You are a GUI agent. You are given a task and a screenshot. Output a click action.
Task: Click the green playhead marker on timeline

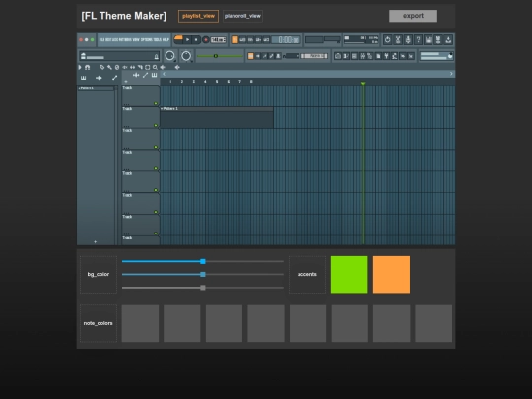[x=363, y=83]
